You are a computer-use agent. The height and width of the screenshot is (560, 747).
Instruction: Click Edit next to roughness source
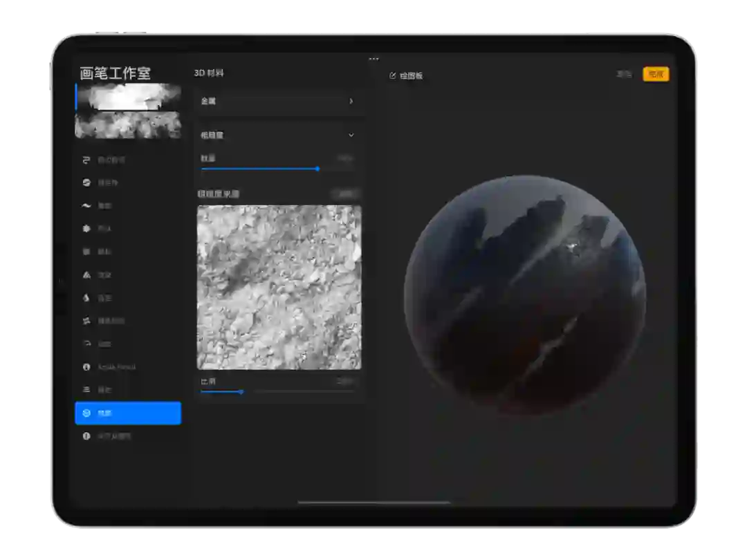click(345, 194)
